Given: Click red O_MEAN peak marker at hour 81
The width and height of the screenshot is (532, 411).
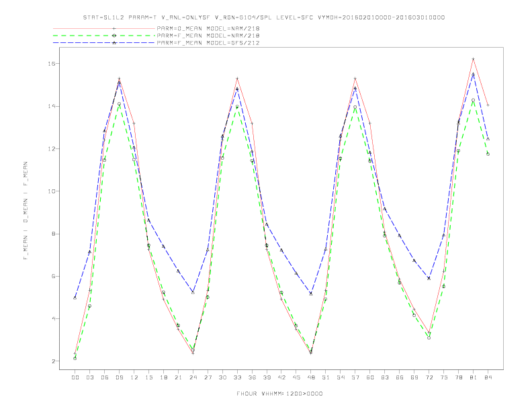Looking at the screenshot, I should pos(474,59).
